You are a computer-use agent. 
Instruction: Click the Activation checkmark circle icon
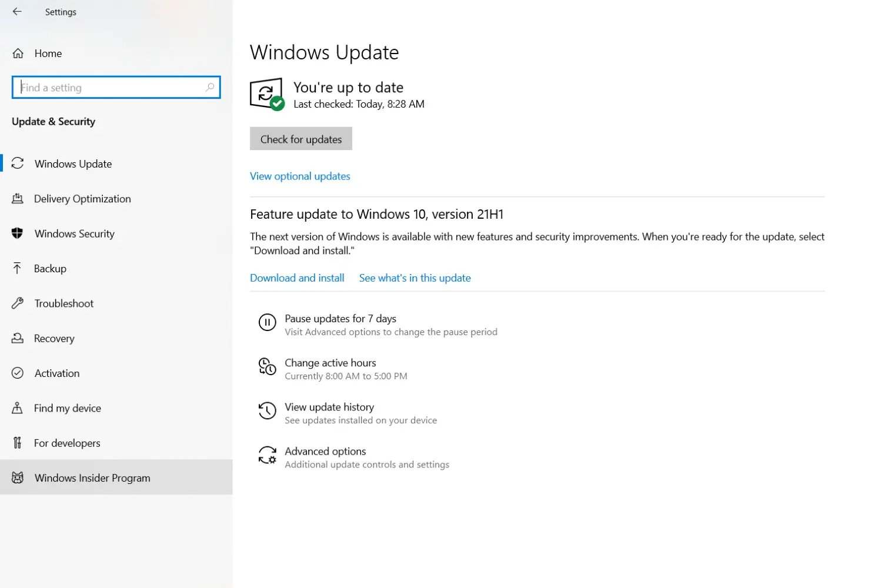click(x=18, y=373)
